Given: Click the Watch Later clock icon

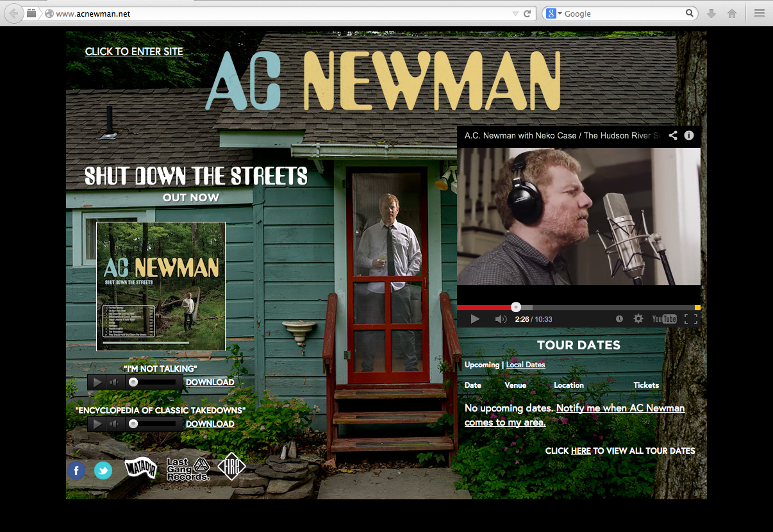Looking at the screenshot, I should coord(619,319).
